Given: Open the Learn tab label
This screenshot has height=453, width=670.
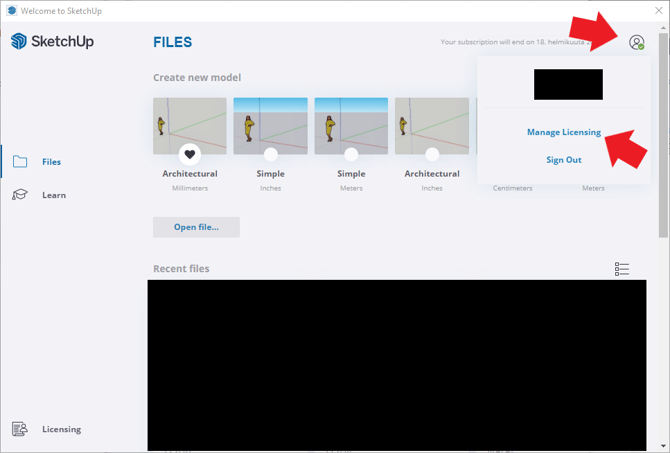Looking at the screenshot, I should coord(54,195).
